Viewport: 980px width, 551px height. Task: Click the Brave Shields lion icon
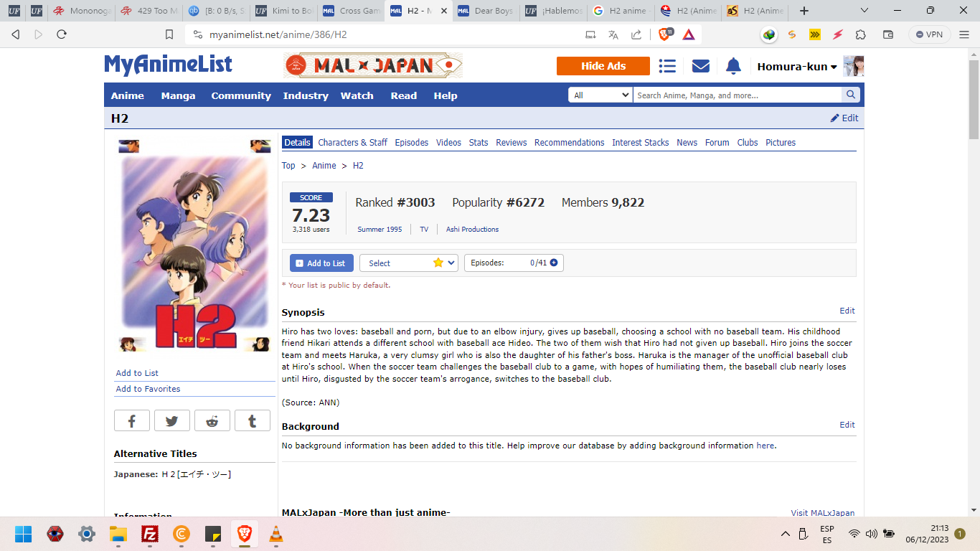[x=665, y=34]
